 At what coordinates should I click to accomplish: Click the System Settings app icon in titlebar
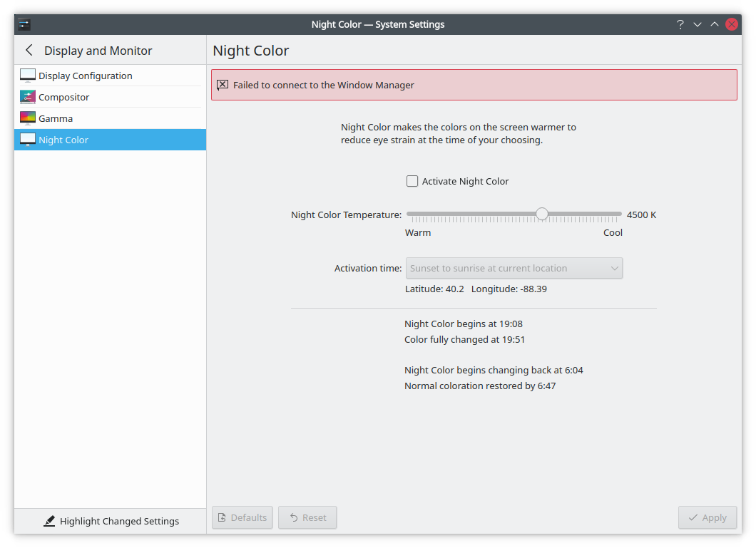[x=24, y=24]
